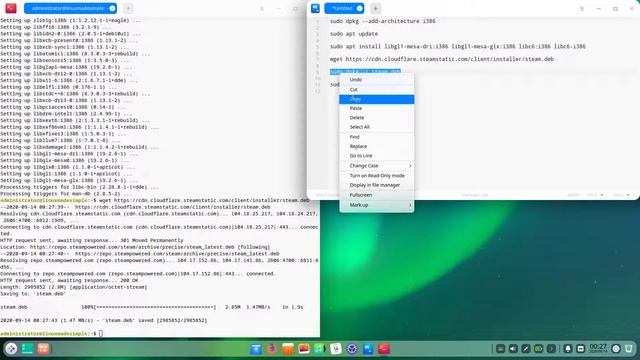Screen dimensions: 640x360
Task: Click the battery tray icon
Action: click(538, 349)
